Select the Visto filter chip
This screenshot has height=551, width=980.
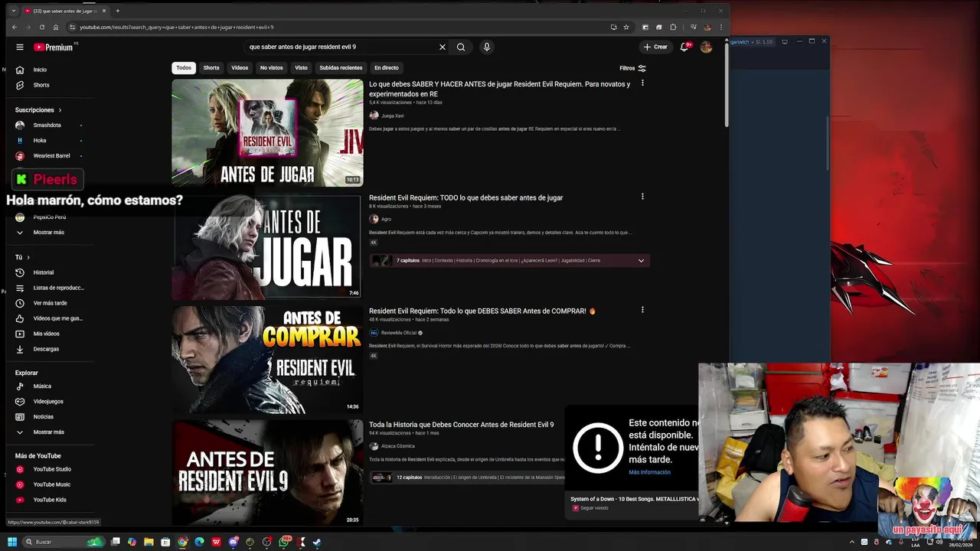tap(301, 68)
